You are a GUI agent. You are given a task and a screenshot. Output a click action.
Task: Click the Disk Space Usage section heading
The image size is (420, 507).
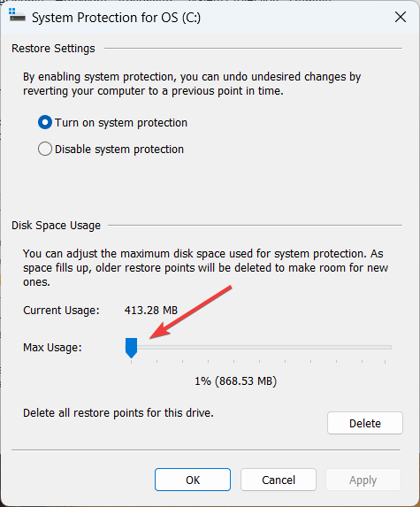(x=57, y=226)
